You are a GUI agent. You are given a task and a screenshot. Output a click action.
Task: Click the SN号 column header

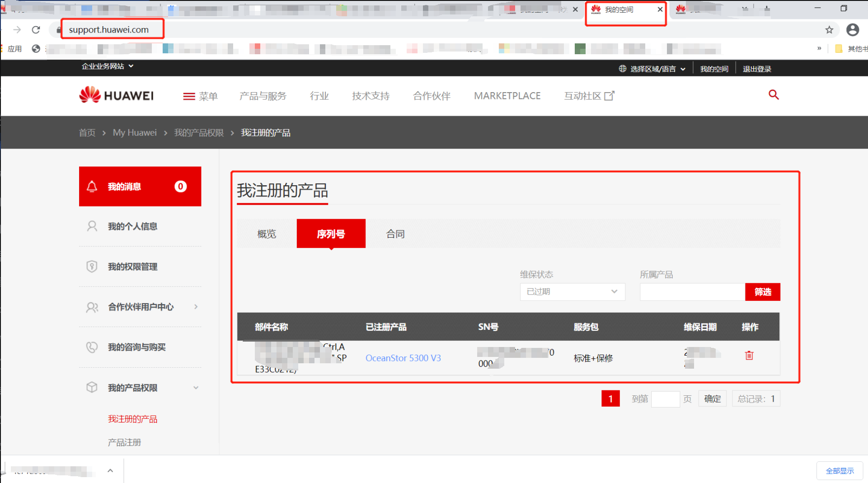(x=488, y=327)
